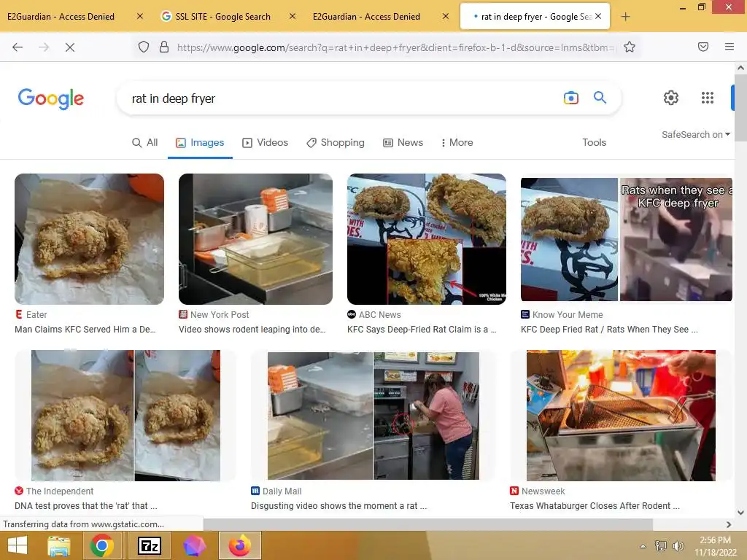Open the purple gem app in taskbar
This screenshot has height=560, width=747.
(x=194, y=545)
